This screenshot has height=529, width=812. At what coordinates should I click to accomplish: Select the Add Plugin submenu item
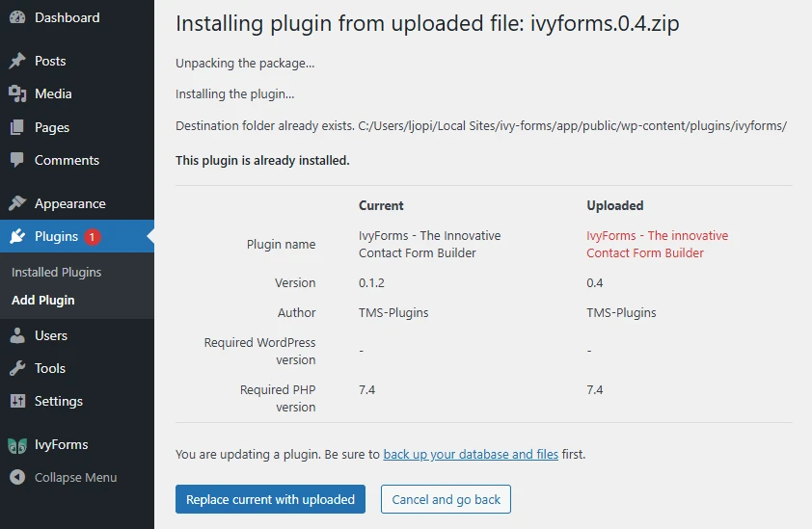(43, 301)
